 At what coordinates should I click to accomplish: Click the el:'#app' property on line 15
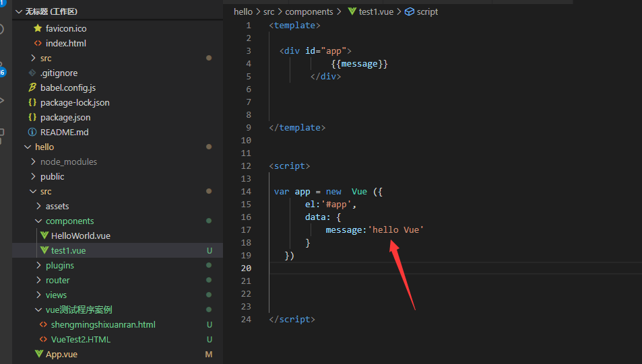331,205
